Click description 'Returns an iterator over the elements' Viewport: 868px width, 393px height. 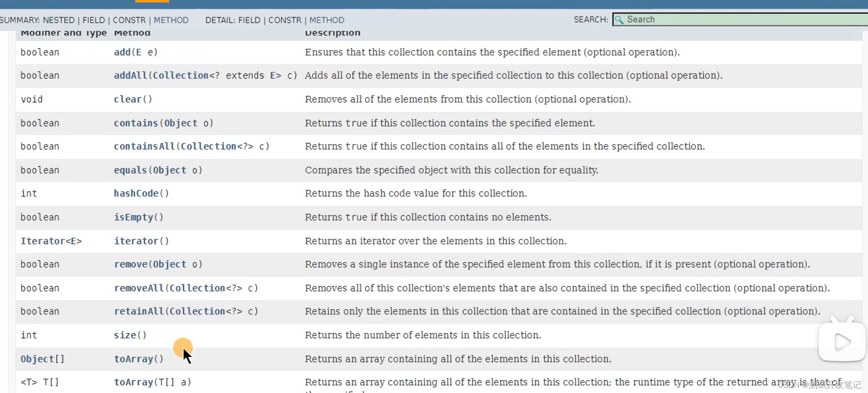pos(436,241)
